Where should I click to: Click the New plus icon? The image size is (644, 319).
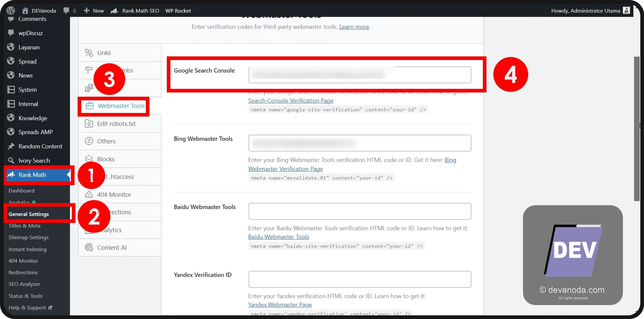(x=87, y=11)
